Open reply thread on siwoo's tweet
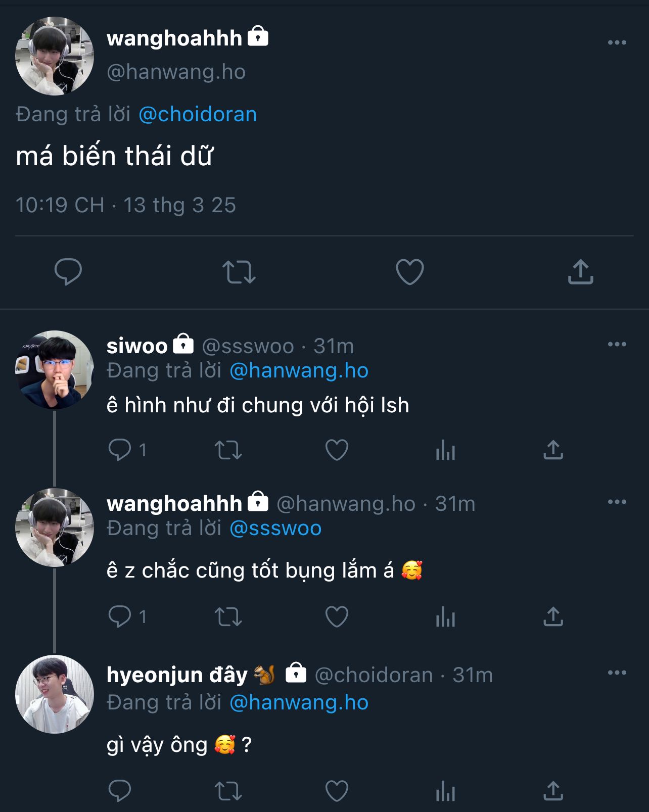This screenshot has height=812, width=649. tap(120, 450)
